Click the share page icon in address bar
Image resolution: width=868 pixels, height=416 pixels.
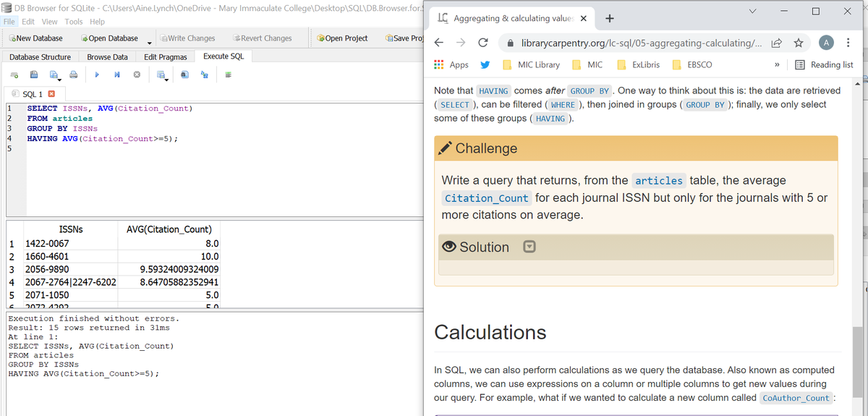point(775,43)
